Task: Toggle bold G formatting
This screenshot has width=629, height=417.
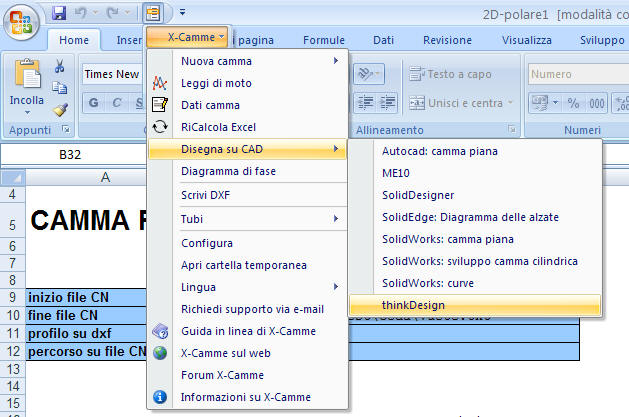Action: (x=93, y=103)
